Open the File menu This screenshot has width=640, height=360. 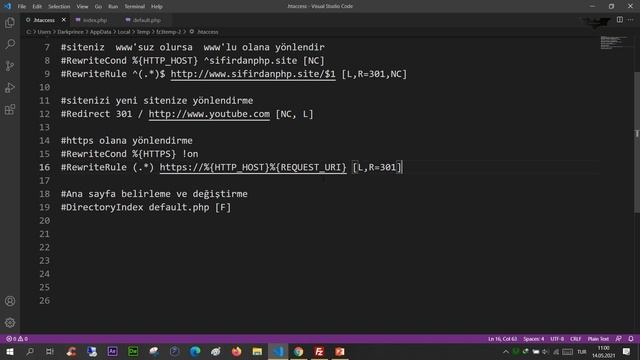[x=22, y=6]
